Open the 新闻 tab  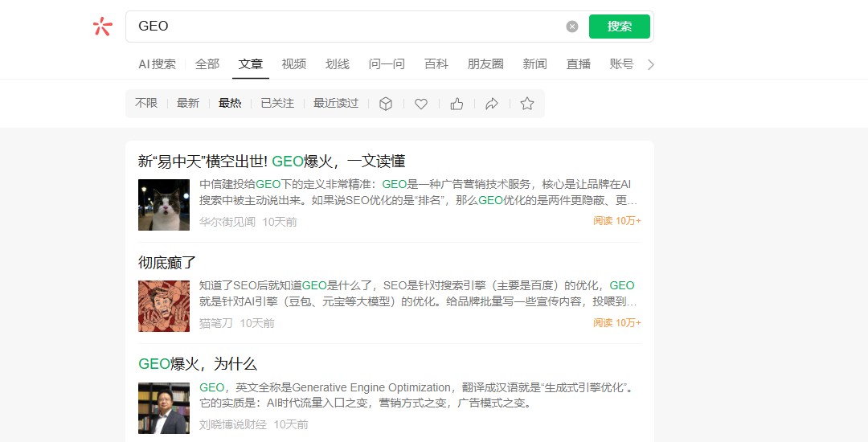click(x=534, y=64)
